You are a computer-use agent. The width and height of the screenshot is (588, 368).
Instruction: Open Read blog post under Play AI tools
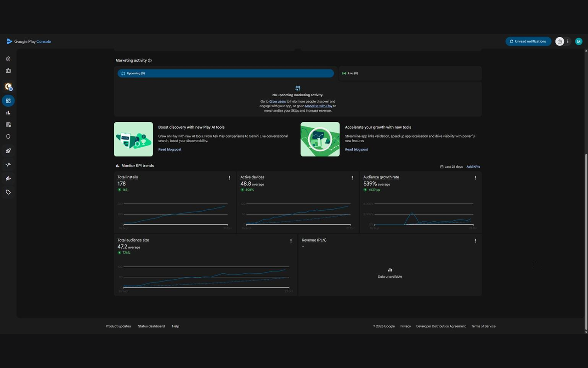point(170,149)
